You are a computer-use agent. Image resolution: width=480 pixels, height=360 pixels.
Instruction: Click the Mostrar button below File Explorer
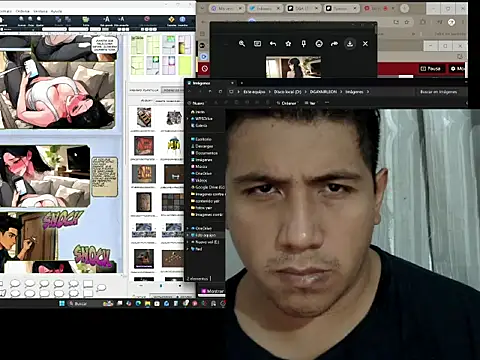(x=212, y=291)
